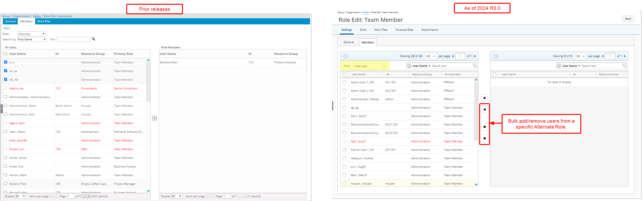Open the Forecast Rate tab
Image resolution: width=644 pixels, height=201 pixels.
404,30
